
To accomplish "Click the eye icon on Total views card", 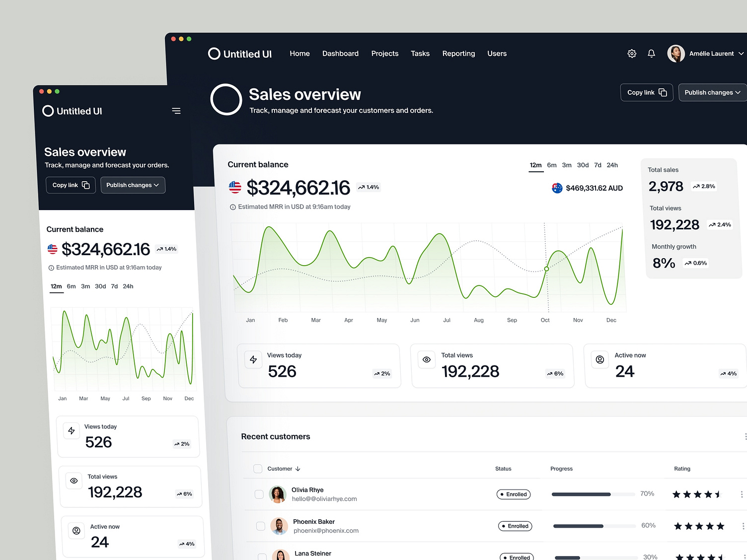I will 426,359.
